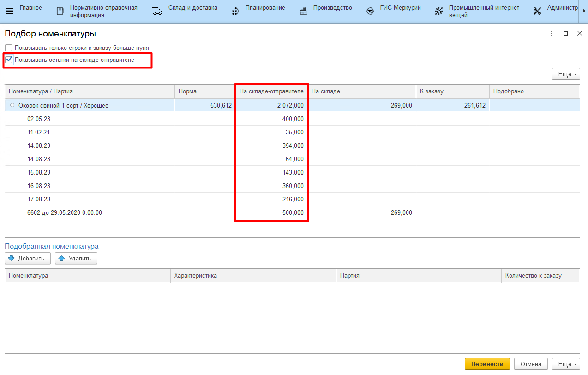Click the ГИС Меркурий icon
Viewport: 588px width, 375px height.
pyautogui.click(x=370, y=12)
